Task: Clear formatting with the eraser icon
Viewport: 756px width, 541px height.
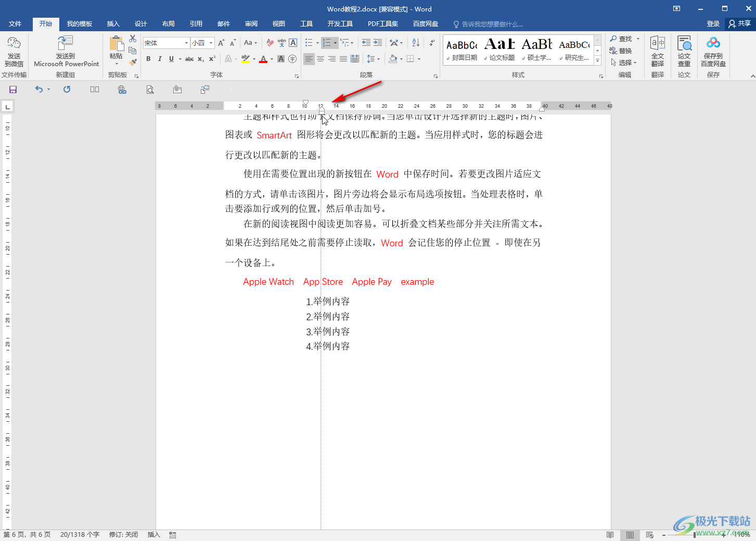Action: click(270, 43)
